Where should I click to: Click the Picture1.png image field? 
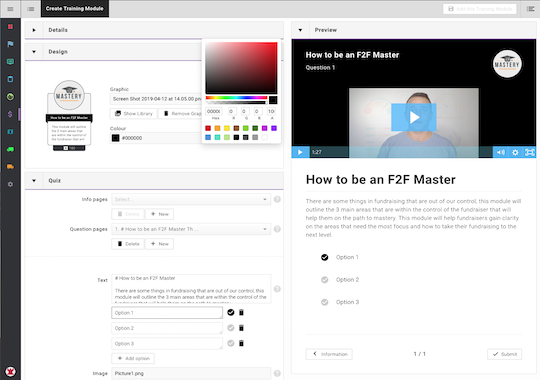coord(191,373)
